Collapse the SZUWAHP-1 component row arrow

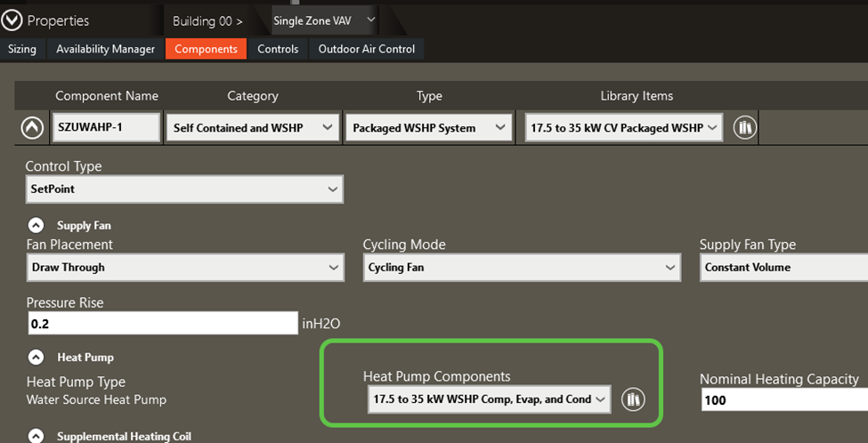(x=32, y=128)
